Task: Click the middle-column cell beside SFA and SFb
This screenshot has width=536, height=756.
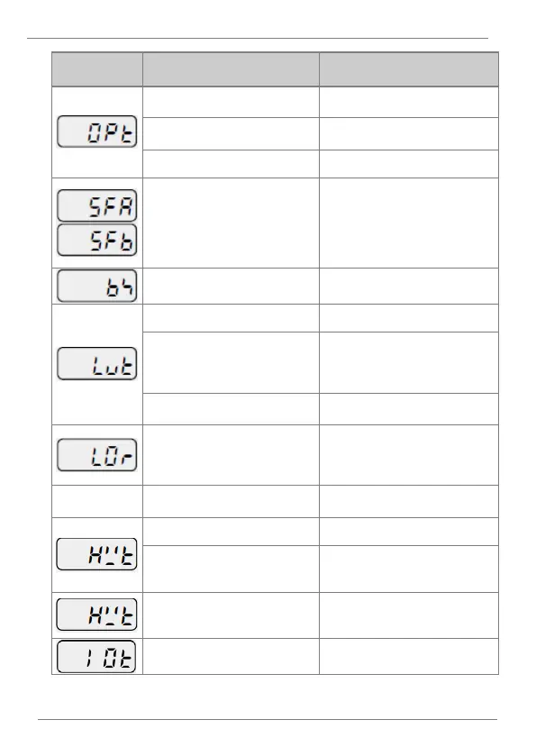Action: 231,223
